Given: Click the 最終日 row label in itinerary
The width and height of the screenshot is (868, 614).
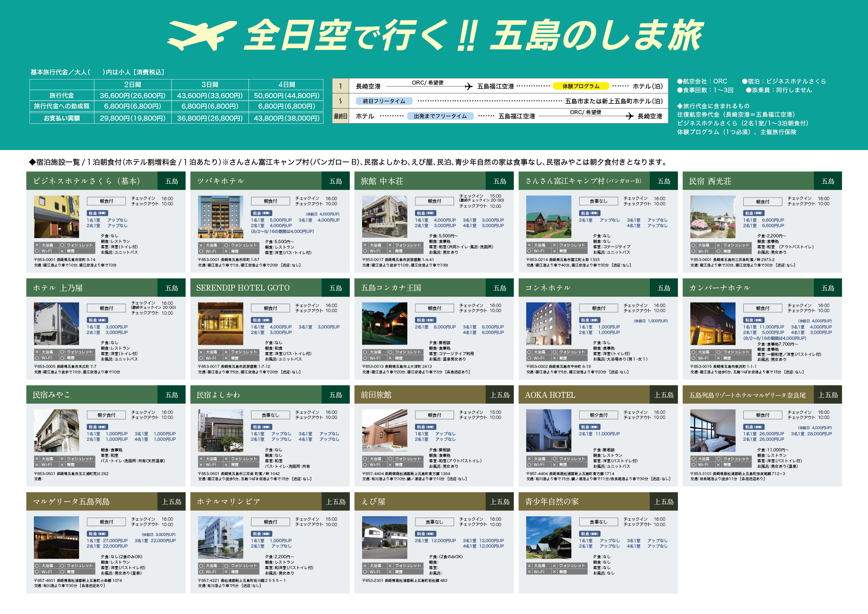Looking at the screenshot, I should (340, 116).
